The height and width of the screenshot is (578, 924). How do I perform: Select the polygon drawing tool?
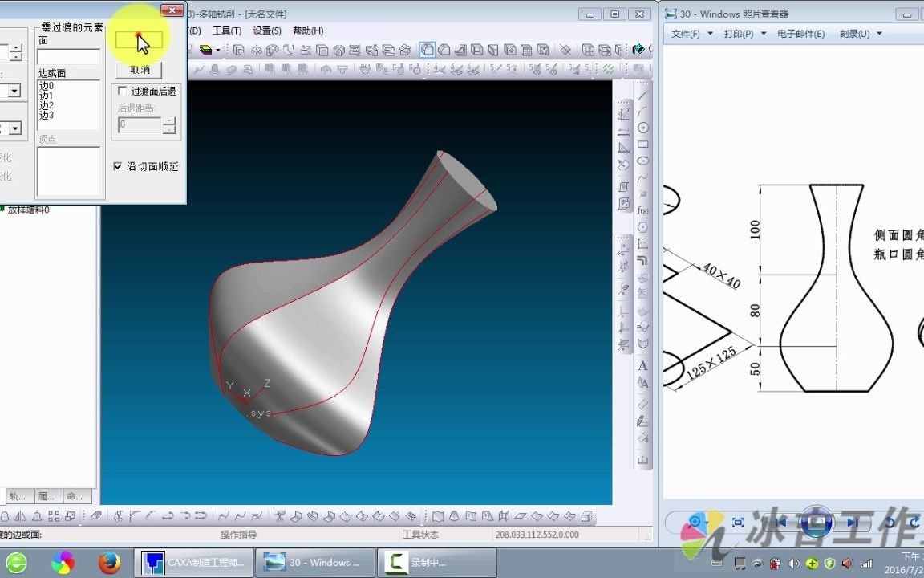(643, 228)
